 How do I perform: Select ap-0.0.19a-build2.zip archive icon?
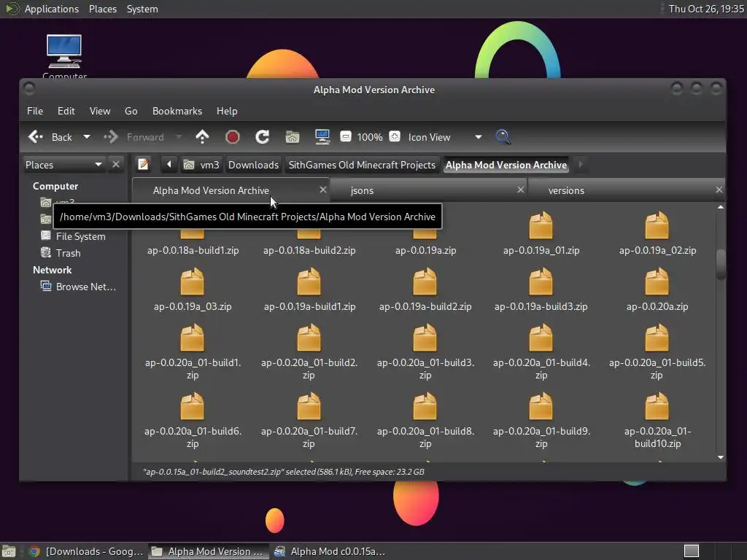pyautogui.click(x=425, y=281)
